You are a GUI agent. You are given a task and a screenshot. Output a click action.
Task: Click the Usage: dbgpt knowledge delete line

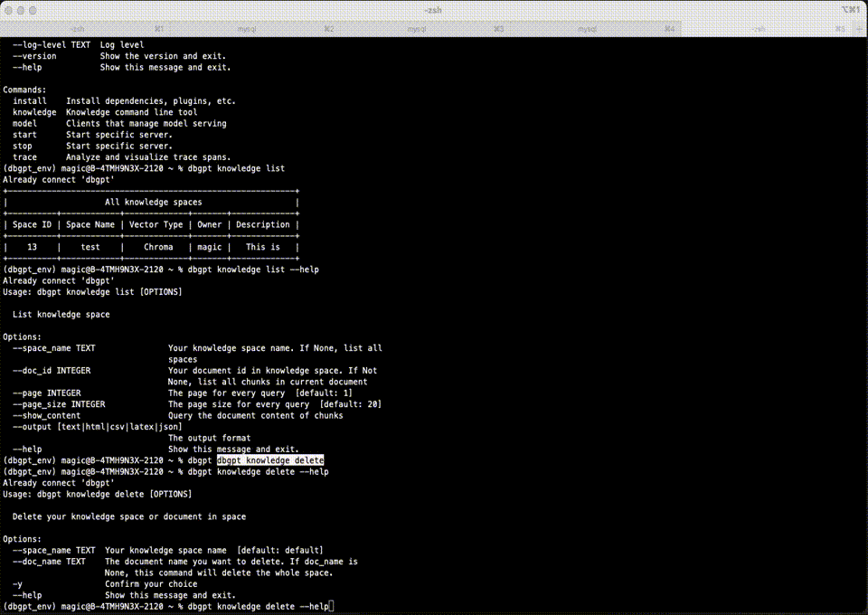[x=95, y=494]
